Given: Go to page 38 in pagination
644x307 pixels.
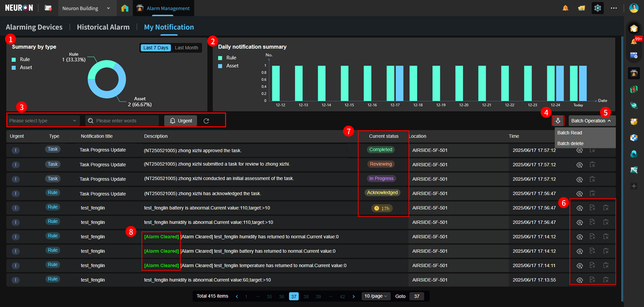Looking at the screenshot, I should pos(306,297).
